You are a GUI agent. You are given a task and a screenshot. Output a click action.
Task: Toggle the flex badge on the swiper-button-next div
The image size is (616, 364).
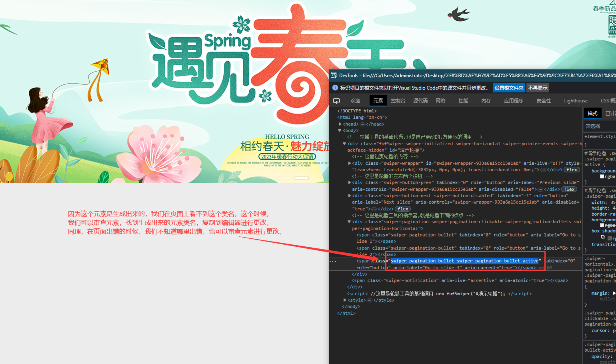[x=403, y=209]
